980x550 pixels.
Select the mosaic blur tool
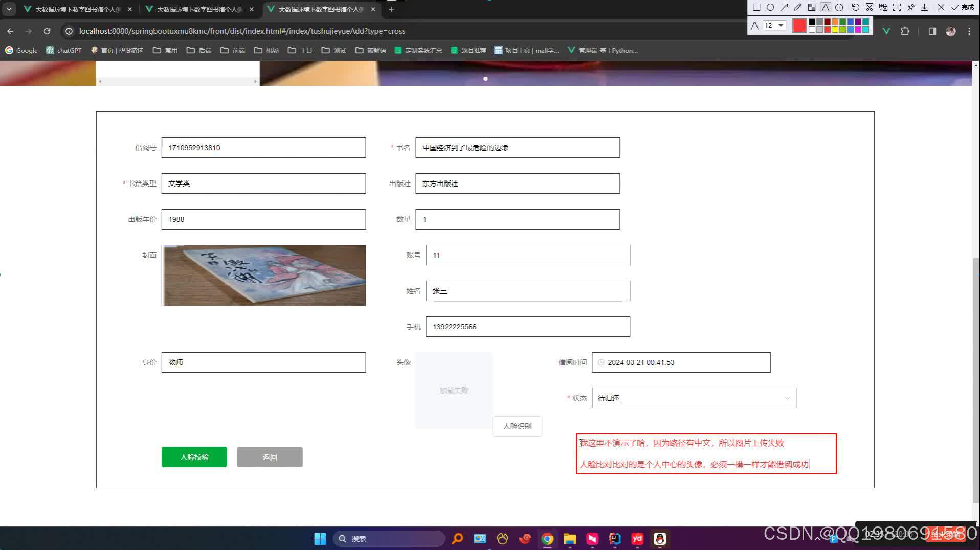(812, 7)
